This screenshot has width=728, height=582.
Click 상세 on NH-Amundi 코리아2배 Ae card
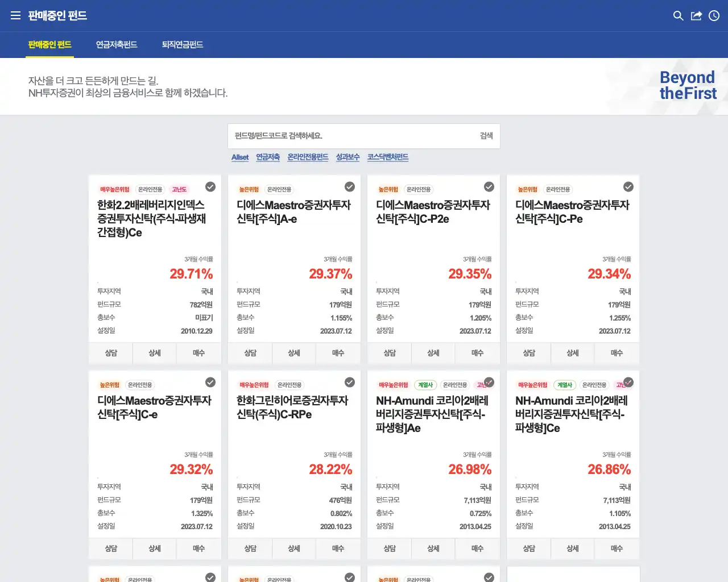433,548
